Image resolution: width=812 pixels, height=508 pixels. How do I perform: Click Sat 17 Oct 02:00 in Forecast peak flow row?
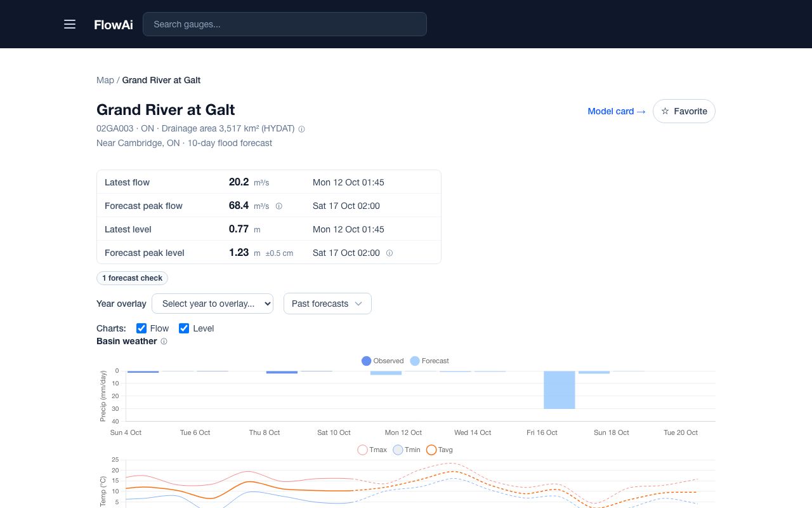[x=346, y=206]
